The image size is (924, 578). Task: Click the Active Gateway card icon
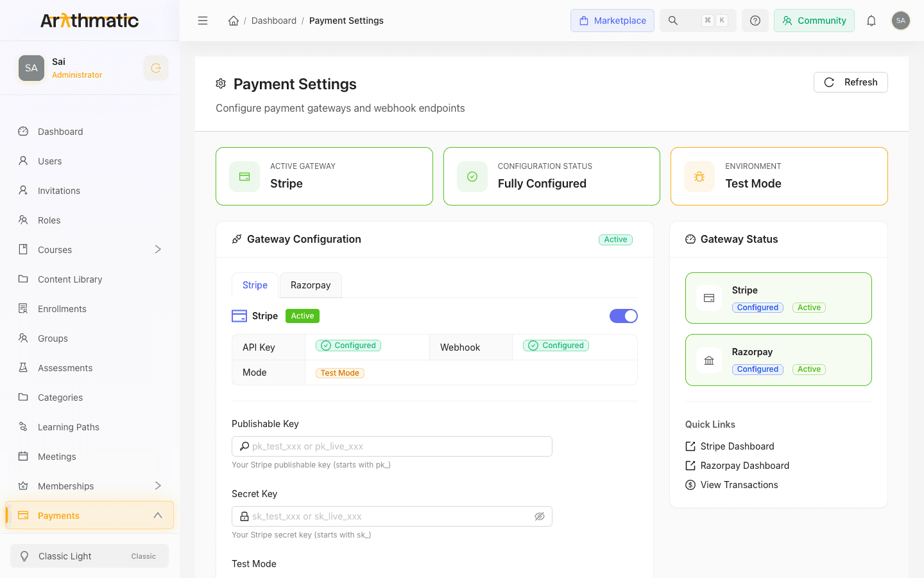[x=244, y=177]
